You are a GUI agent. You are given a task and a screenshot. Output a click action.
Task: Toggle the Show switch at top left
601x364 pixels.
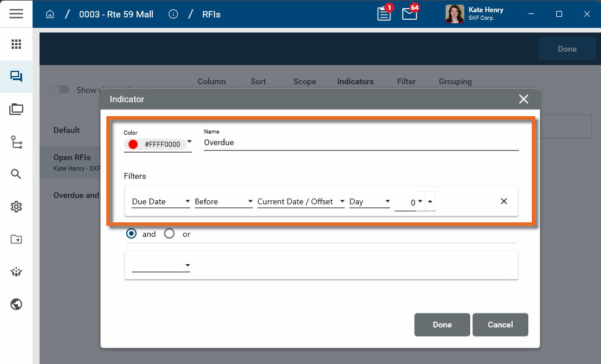[59, 90]
